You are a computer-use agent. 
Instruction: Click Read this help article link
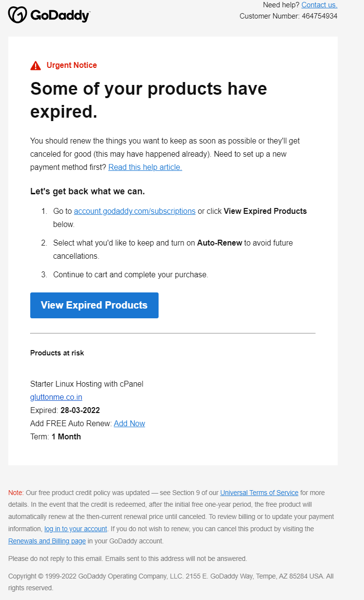click(144, 167)
